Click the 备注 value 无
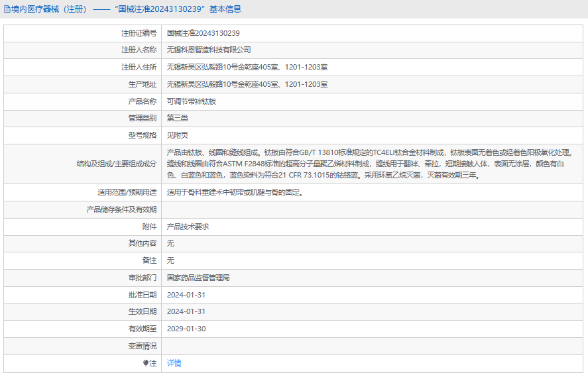 click(170, 260)
